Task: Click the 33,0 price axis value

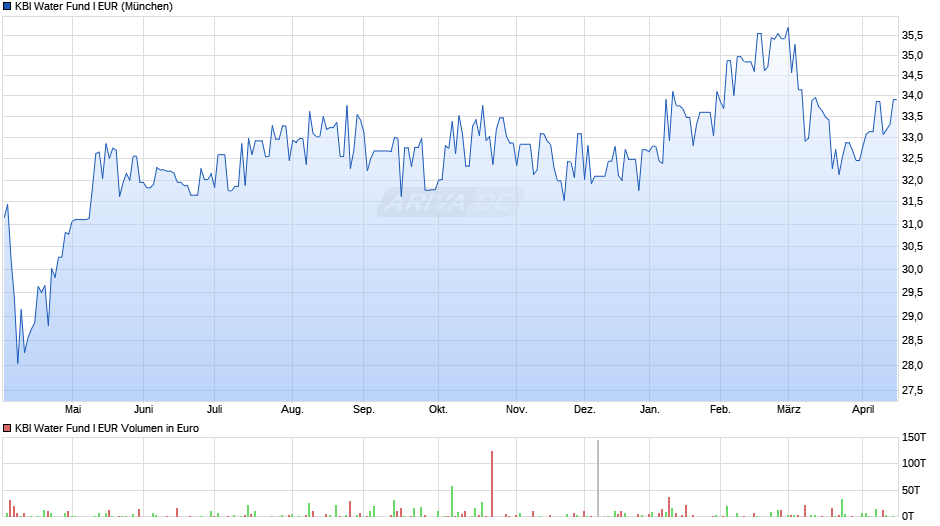Action: pyautogui.click(x=912, y=137)
